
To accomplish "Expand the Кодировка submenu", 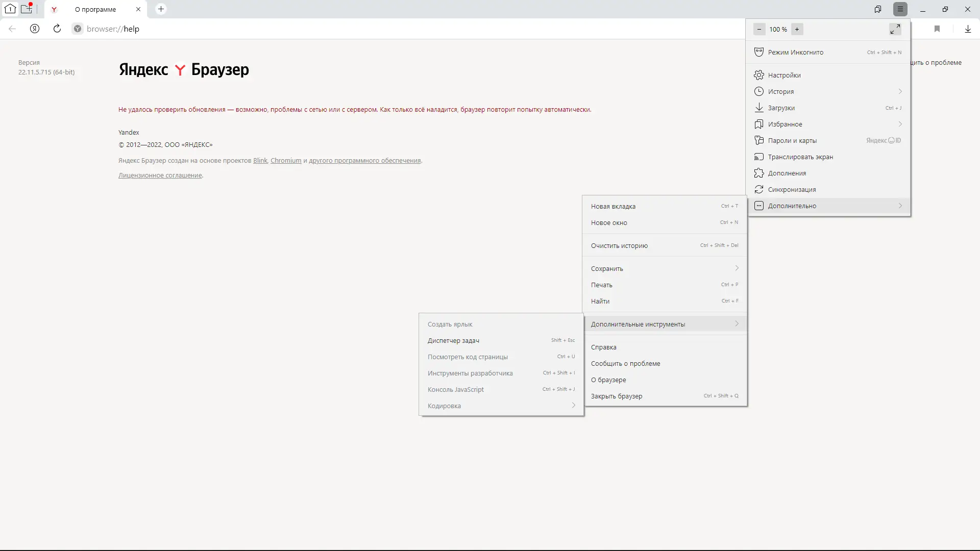I will [x=573, y=406].
